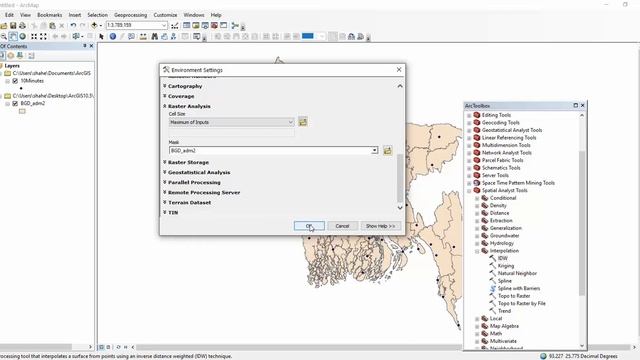The image size is (640, 360).
Task: Select the IDW tool in ArcToolbox
Action: (502, 258)
